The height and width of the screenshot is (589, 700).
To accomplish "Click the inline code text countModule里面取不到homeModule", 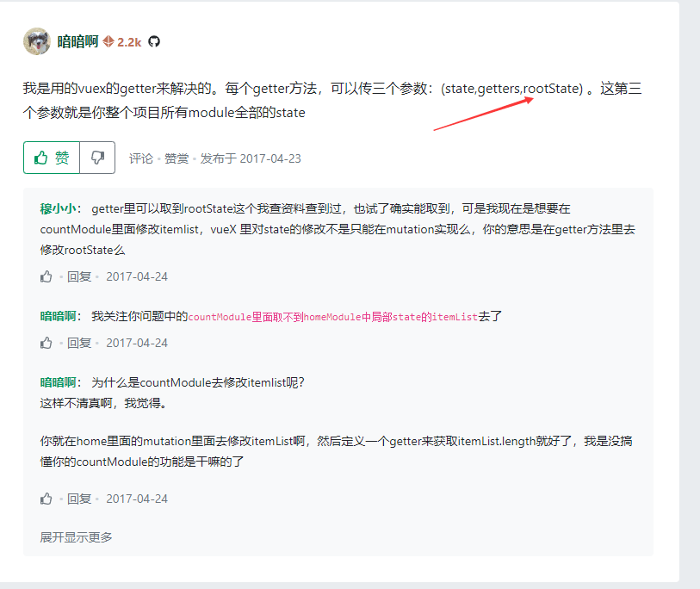I will (x=275, y=317).
